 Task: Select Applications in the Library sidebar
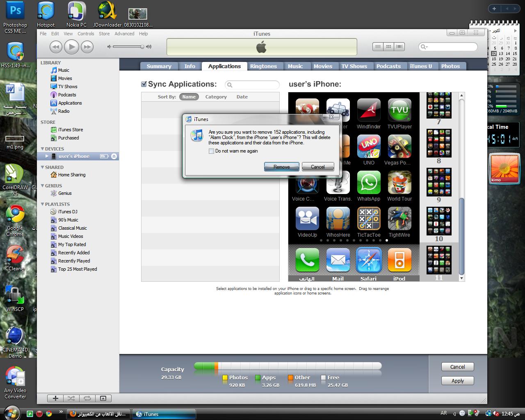tap(70, 103)
